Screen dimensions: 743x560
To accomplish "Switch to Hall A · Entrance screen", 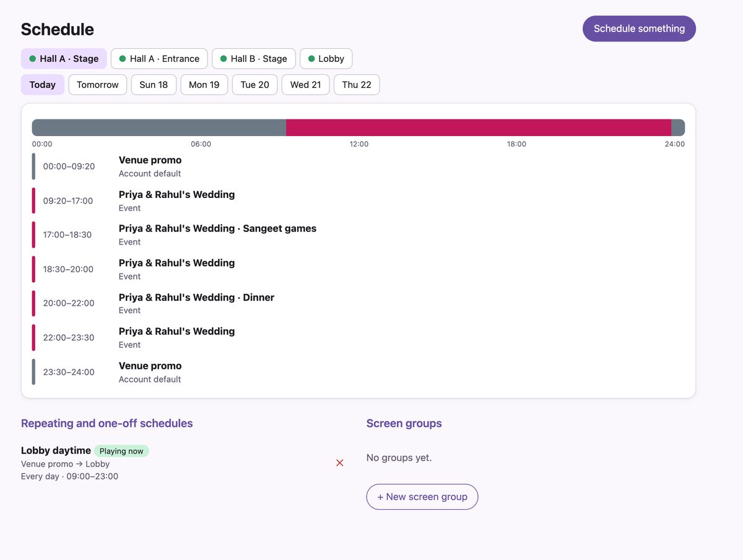I will pyautogui.click(x=159, y=59).
